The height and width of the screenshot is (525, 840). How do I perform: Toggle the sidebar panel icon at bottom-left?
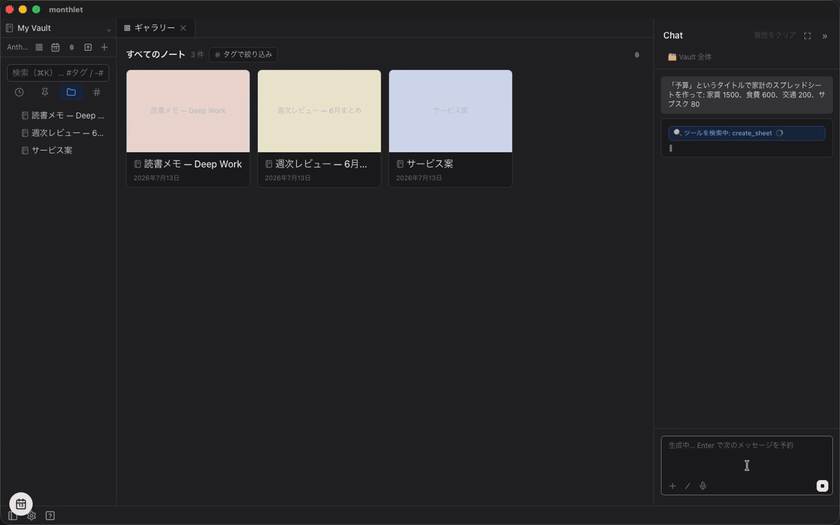(x=12, y=516)
